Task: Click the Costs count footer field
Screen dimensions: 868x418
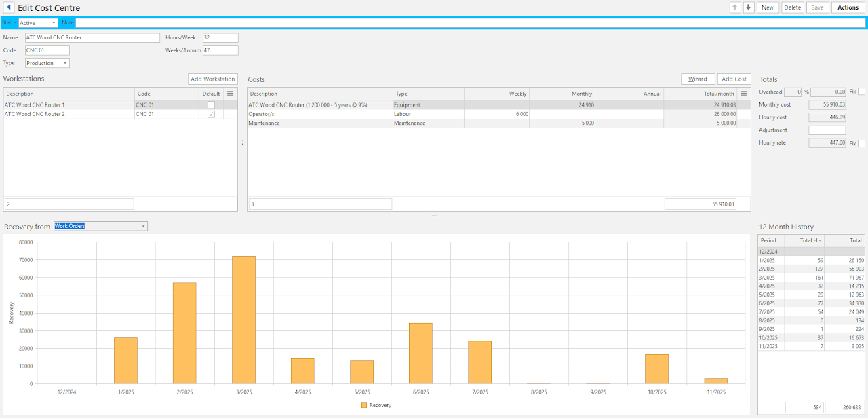Action: coord(320,204)
